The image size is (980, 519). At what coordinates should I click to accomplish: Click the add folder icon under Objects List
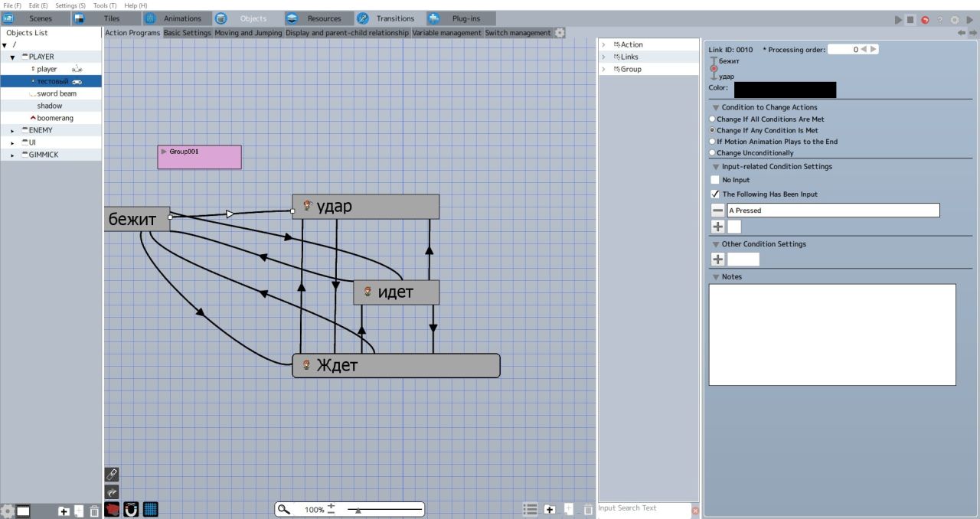pos(64,511)
